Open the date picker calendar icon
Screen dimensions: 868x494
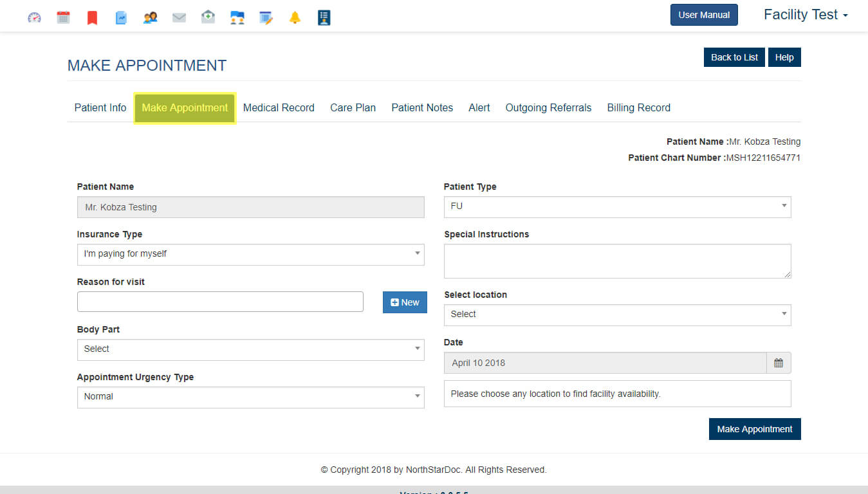click(779, 363)
